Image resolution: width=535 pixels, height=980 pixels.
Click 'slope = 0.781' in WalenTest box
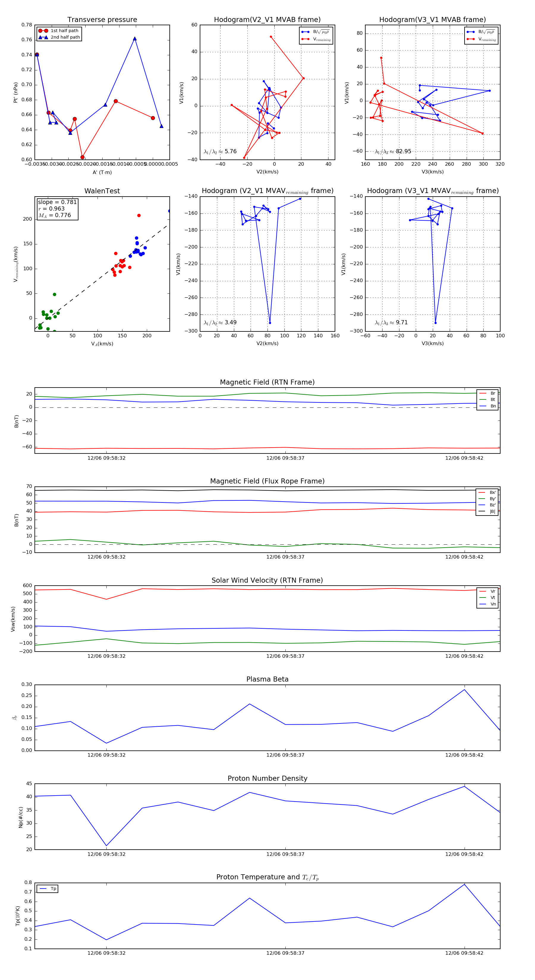pos(57,202)
